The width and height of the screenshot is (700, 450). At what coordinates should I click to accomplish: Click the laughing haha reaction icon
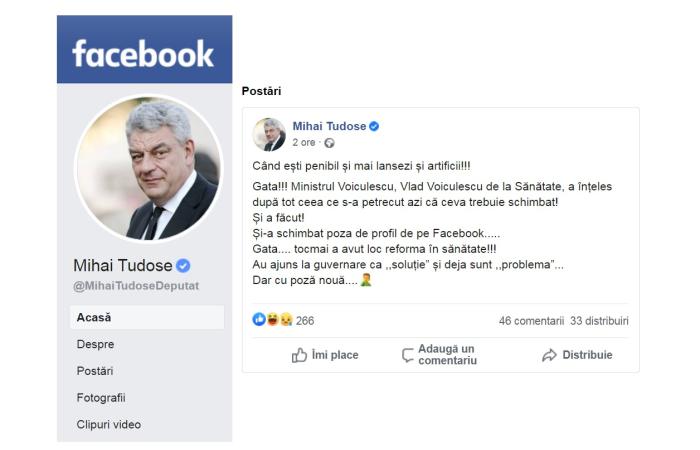[x=273, y=320]
